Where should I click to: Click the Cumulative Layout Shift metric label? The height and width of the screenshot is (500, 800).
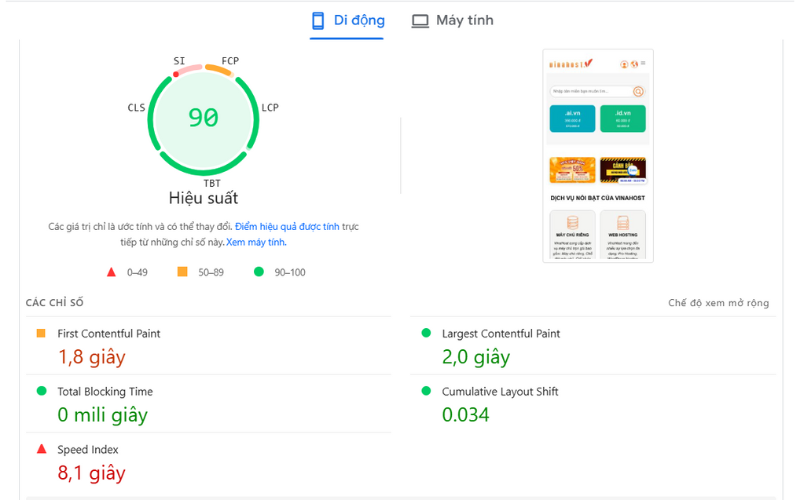pyautogui.click(x=500, y=392)
